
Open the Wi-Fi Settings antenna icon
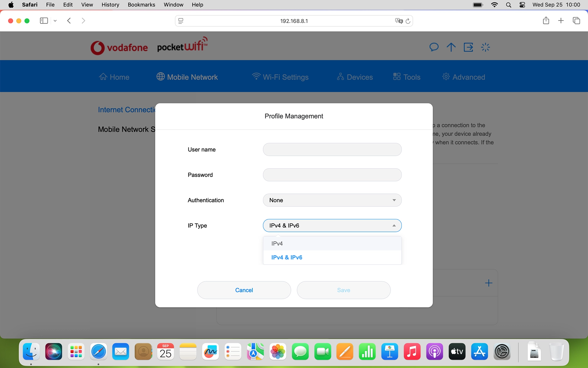click(x=256, y=76)
